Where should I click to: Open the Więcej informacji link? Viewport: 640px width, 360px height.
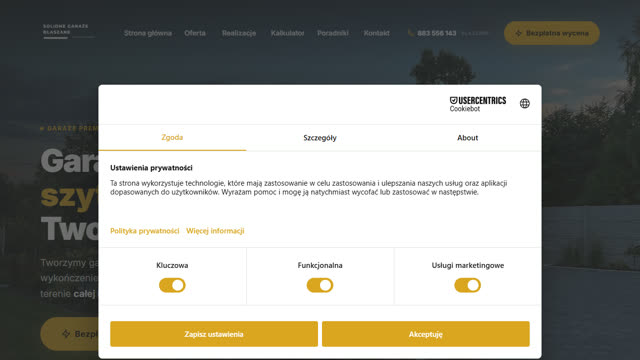pos(215,231)
